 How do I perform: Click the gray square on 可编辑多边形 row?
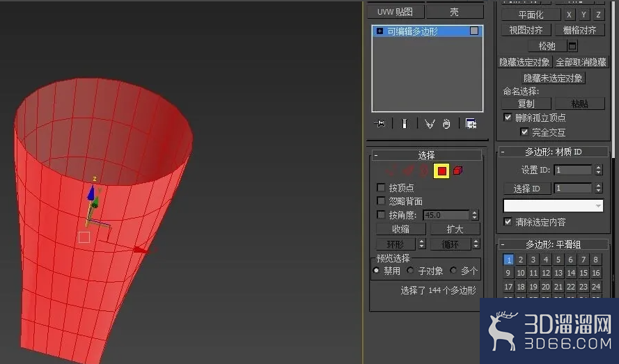point(474,31)
